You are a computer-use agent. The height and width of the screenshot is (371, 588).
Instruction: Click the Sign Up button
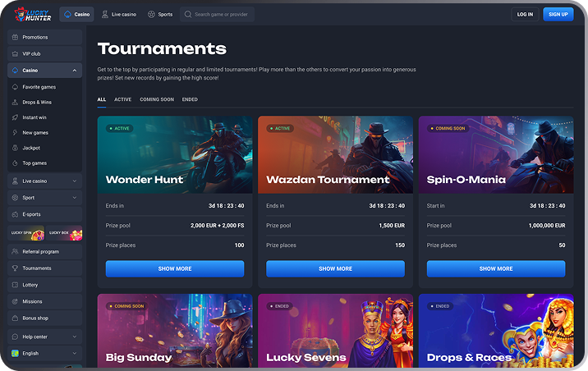(x=558, y=14)
